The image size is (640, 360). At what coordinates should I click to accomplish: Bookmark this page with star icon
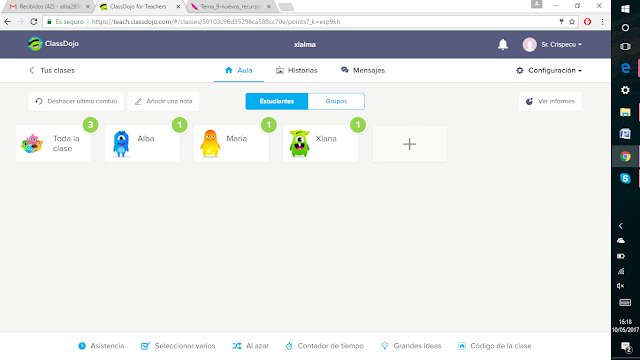pos(572,22)
